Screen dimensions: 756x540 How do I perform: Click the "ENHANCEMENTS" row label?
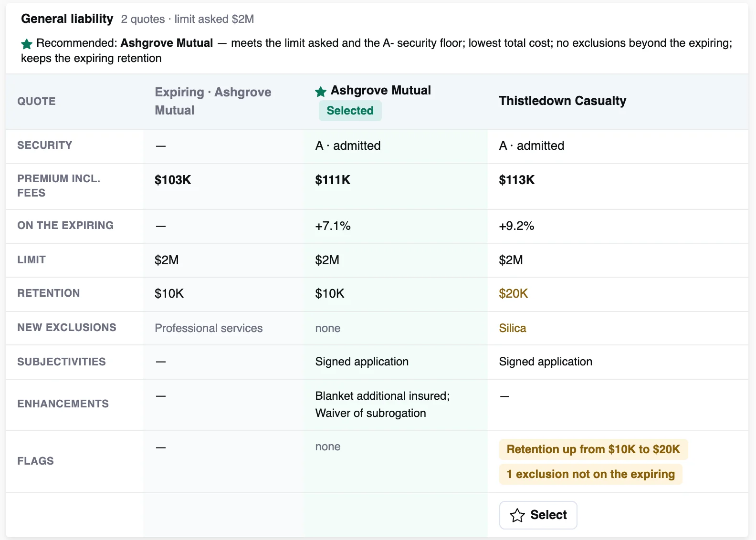coord(63,404)
